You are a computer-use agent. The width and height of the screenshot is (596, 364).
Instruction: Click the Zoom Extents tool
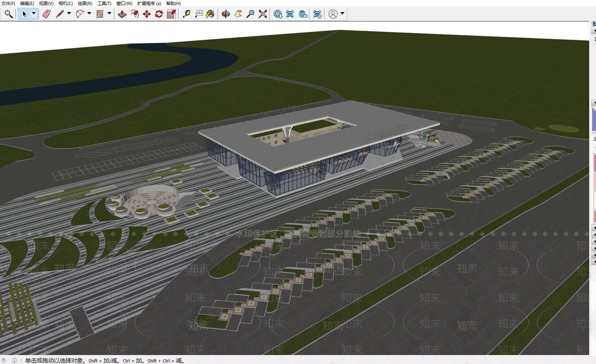[x=263, y=14]
